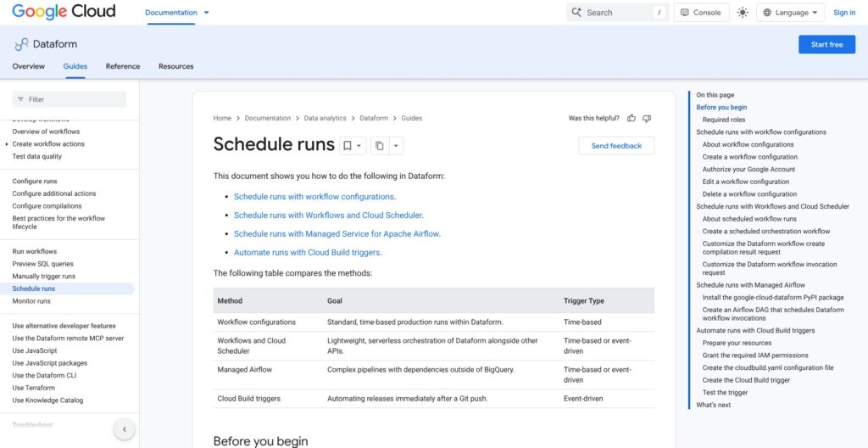This screenshot has width=868, height=448.
Task: Click the Guides breadcrumb
Action: tap(411, 118)
